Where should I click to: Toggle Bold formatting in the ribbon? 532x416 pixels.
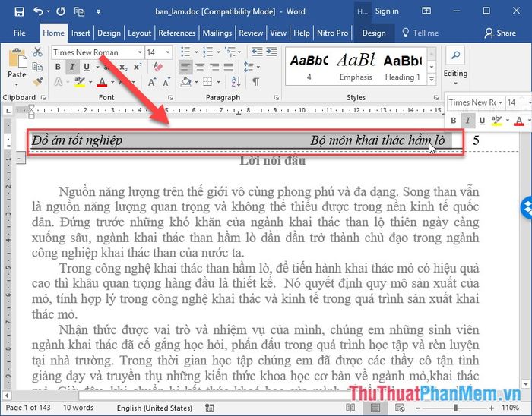pos(59,67)
